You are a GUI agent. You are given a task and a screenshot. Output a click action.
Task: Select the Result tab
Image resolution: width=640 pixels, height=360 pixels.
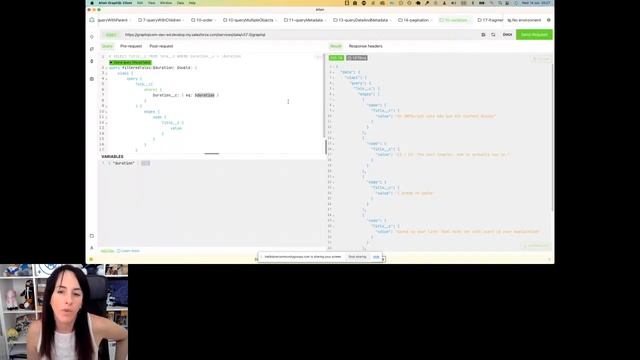336,46
